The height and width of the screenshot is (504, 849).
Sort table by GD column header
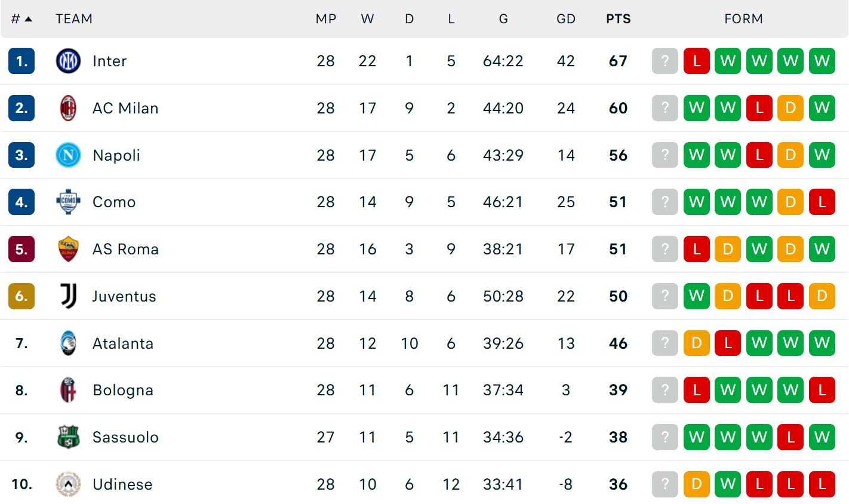click(x=565, y=19)
